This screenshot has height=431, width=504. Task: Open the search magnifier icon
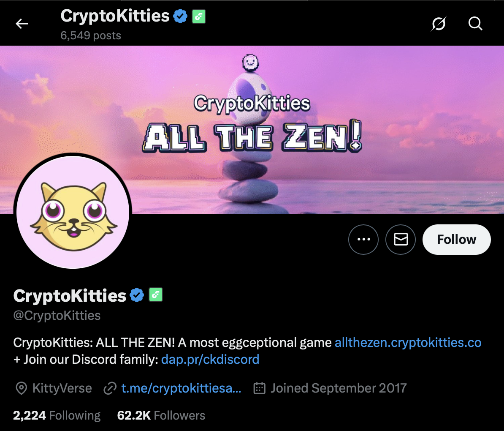(475, 24)
